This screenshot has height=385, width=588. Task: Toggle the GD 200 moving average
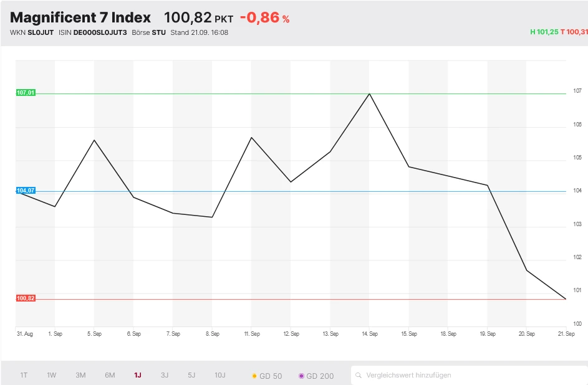316,376
